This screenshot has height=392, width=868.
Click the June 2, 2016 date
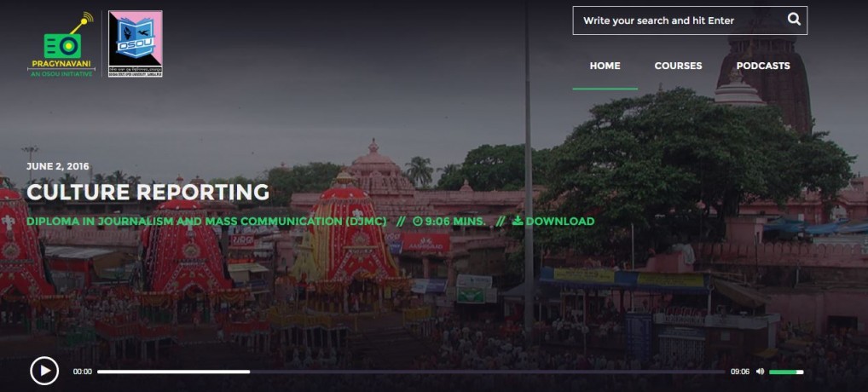(58, 166)
